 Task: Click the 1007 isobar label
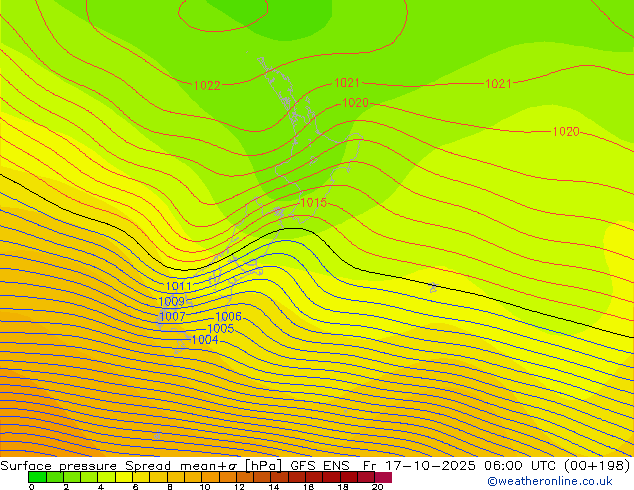172,316
